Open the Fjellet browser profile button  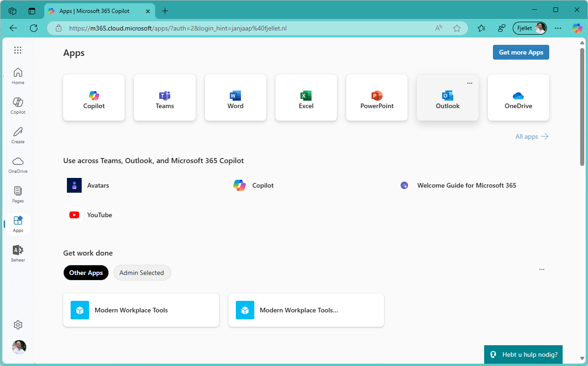pyautogui.click(x=530, y=28)
